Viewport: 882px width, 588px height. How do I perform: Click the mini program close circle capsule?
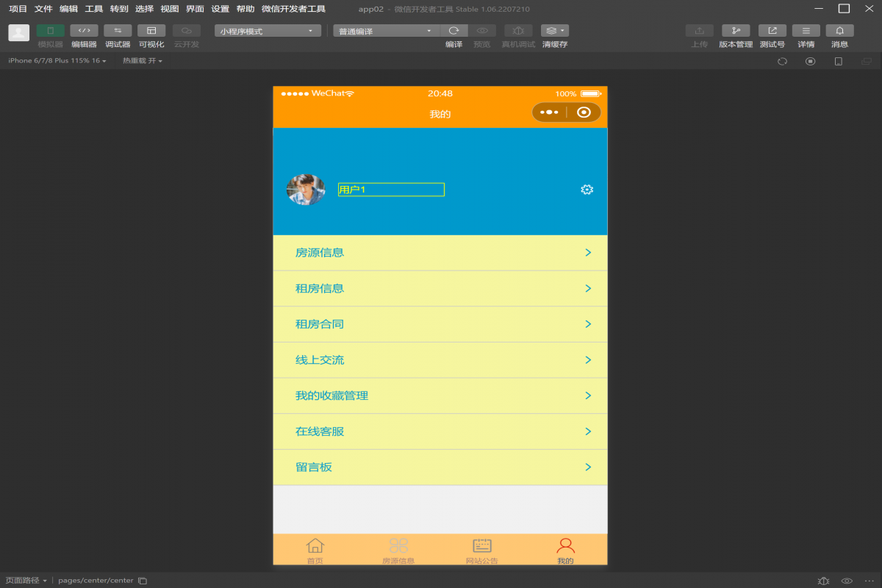pyautogui.click(x=584, y=112)
